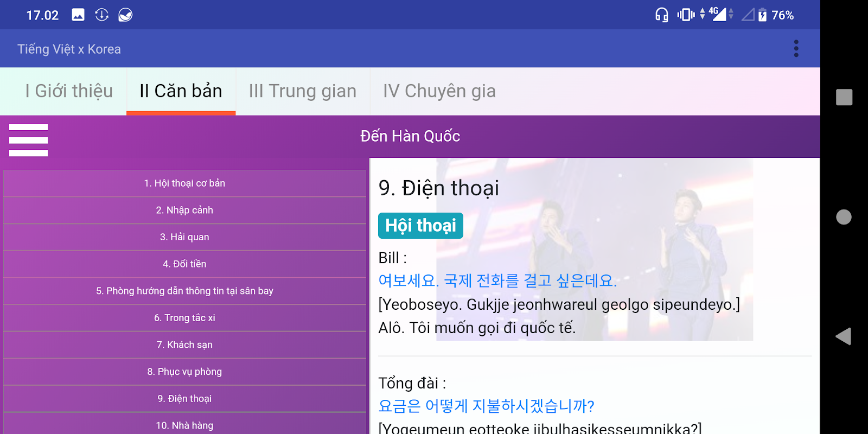Open lesson 1. Hội thoại cơ bản
This screenshot has height=434, width=868.
click(184, 183)
